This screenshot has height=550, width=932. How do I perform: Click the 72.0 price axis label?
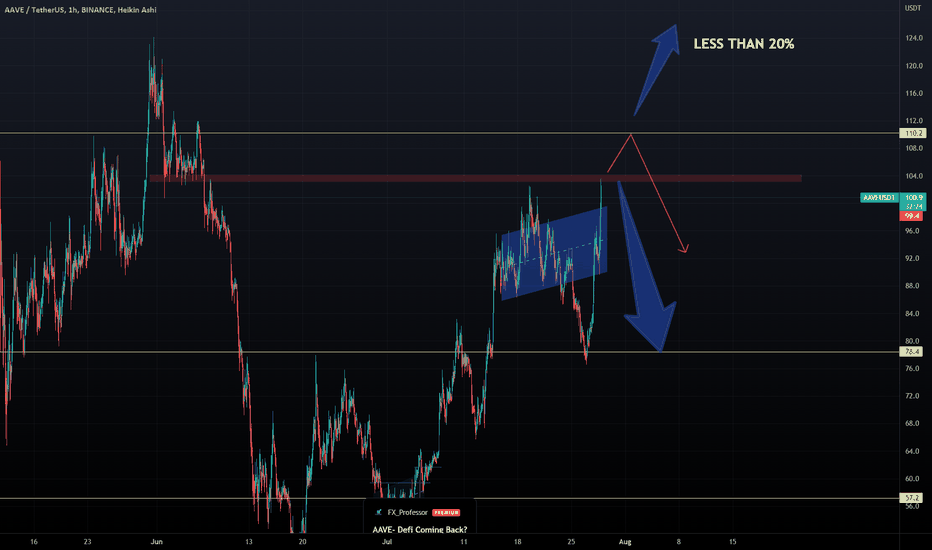912,396
